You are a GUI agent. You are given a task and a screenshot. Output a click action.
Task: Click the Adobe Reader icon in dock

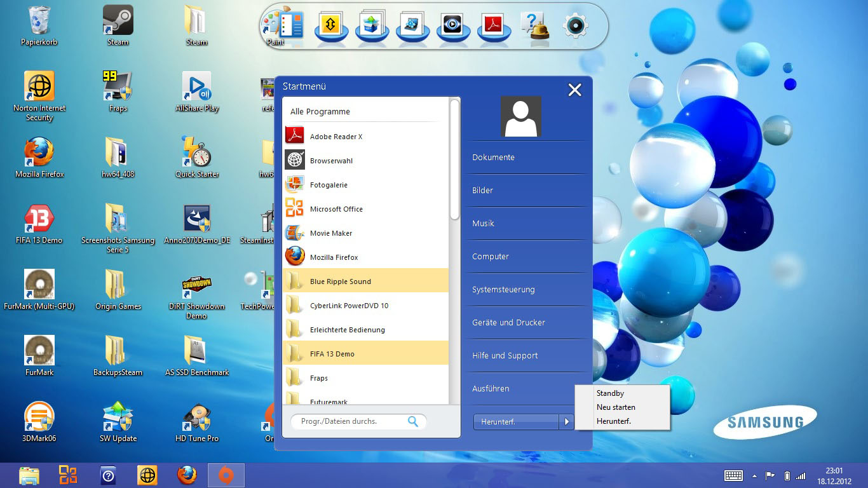tap(494, 25)
